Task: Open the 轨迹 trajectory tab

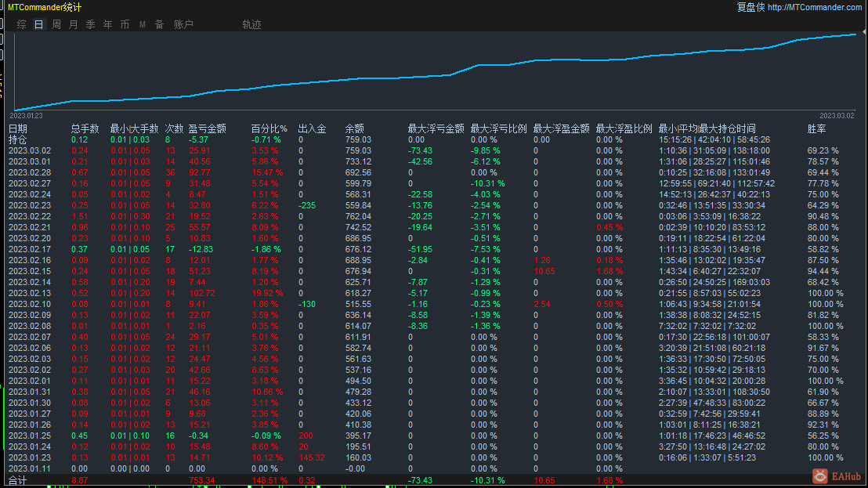Action: point(251,23)
